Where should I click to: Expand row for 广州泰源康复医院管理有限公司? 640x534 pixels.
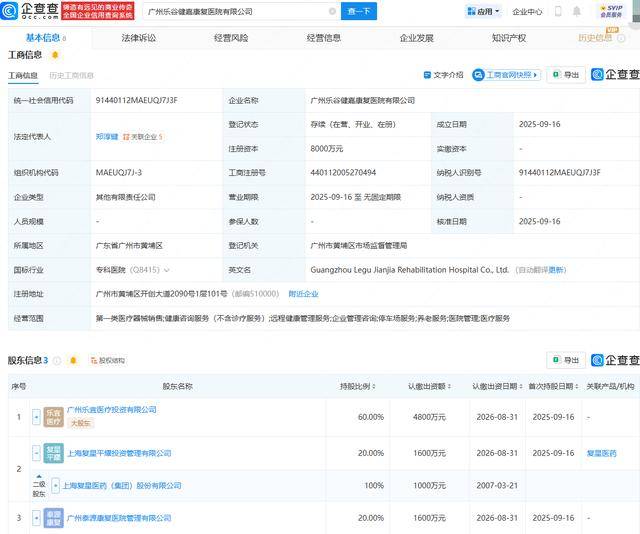click(x=36, y=518)
